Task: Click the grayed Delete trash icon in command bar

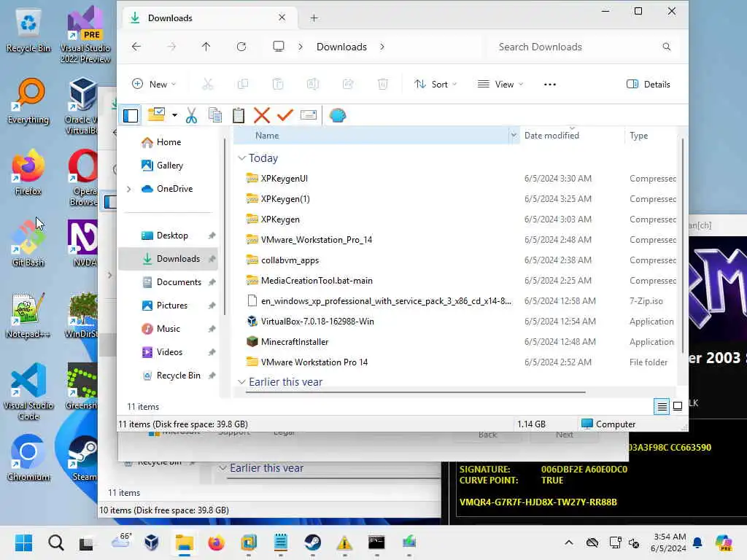Action: (x=382, y=85)
